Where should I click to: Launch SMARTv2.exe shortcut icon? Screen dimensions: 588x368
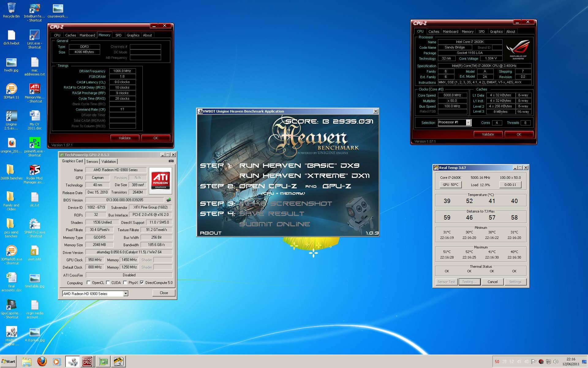35,228
